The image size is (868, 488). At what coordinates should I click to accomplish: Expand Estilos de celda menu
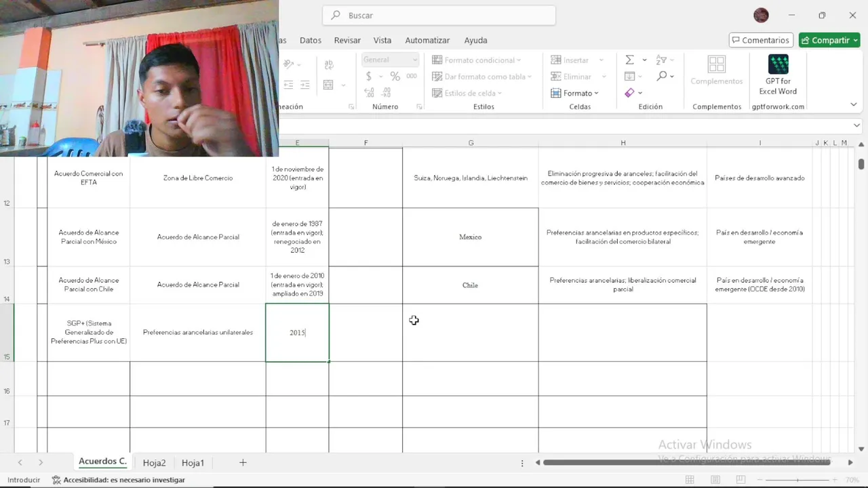coord(467,93)
